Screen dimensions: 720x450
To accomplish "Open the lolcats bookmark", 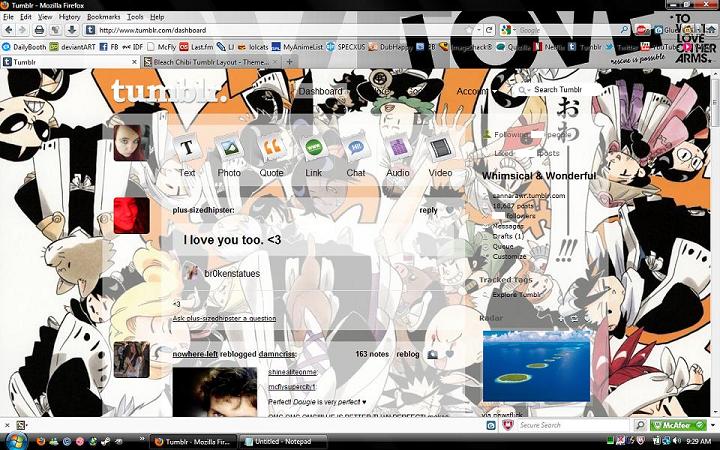I will tap(253, 47).
